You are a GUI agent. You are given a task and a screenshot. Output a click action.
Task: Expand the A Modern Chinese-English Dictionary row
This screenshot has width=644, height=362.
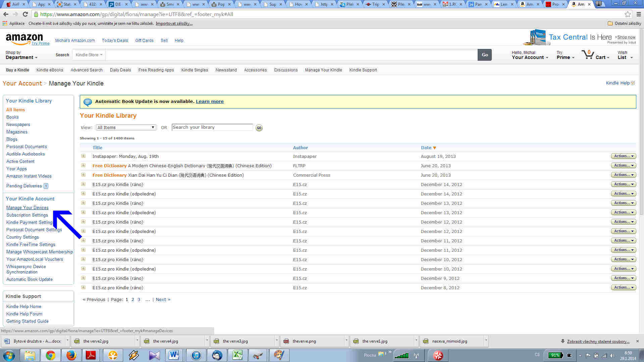point(83,166)
